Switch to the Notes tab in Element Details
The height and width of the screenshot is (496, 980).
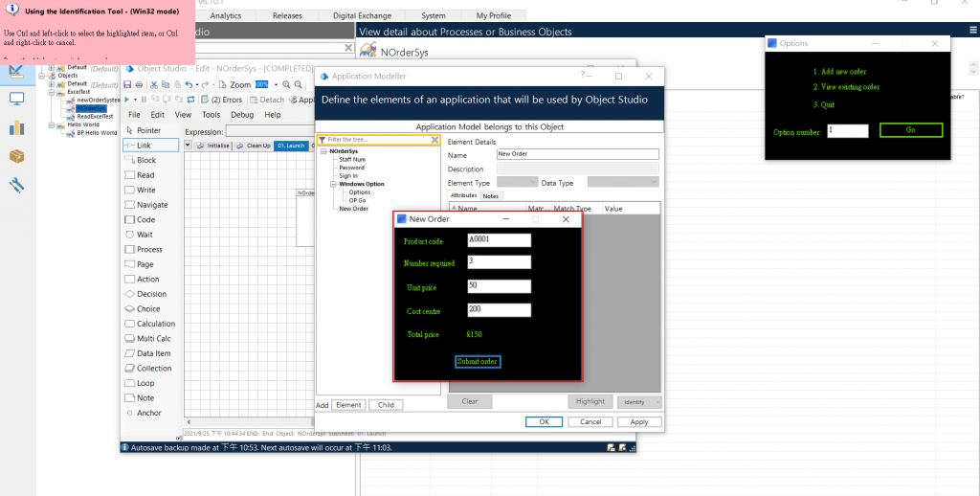491,195
